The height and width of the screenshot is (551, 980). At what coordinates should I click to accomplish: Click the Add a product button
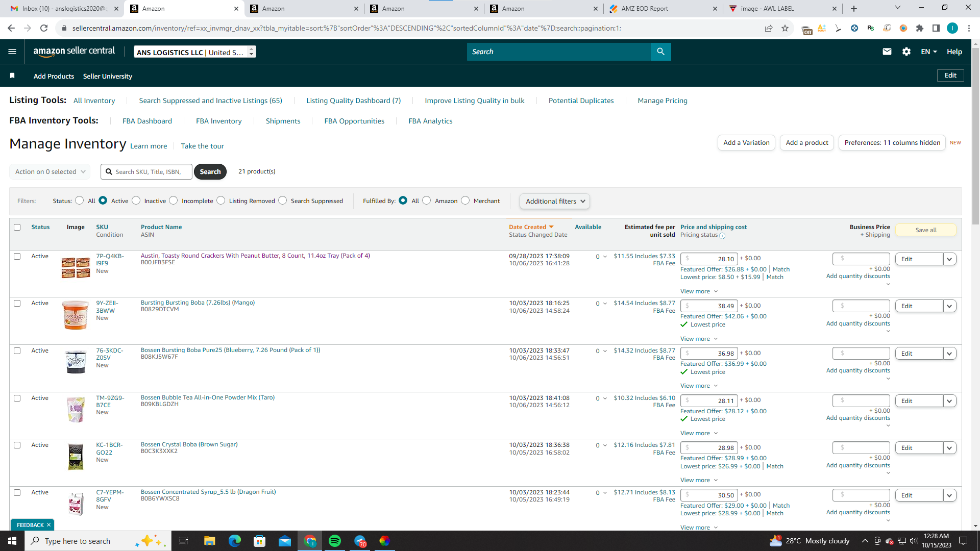[x=807, y=143]
